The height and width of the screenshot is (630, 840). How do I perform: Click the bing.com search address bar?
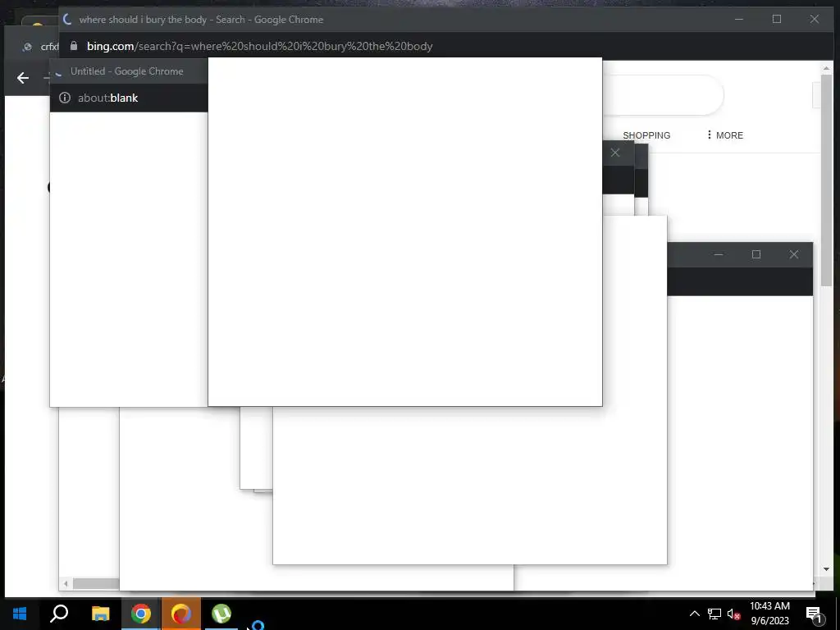pyautogui.click(x=259, y=46)
